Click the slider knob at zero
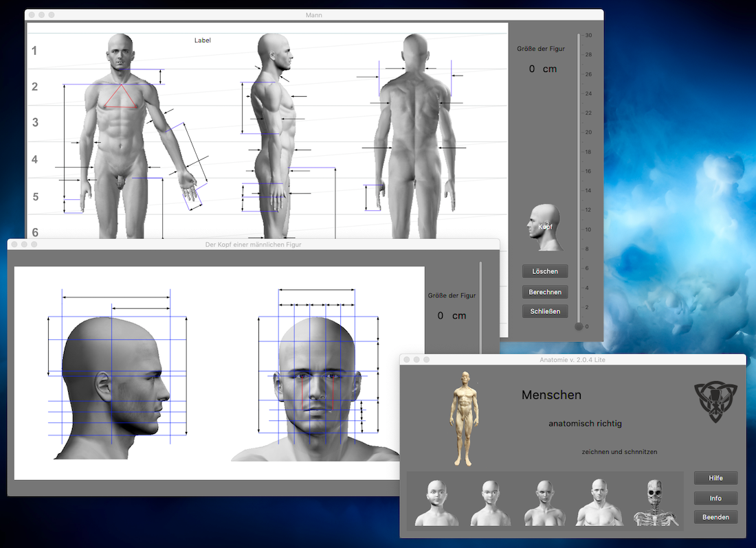The height and width of the screenshot is (548, 756). (x=579, y=327)
